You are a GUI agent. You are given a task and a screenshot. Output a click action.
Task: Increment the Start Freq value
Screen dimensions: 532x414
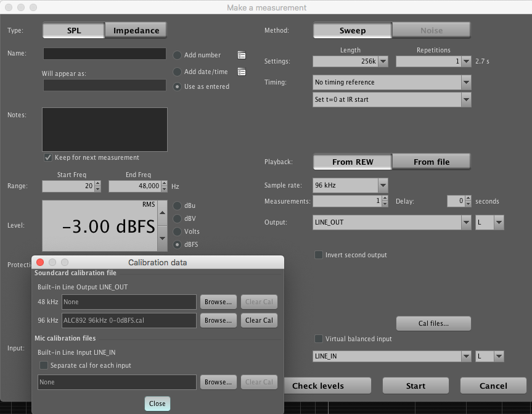pyautogui.click(x=98, y=183)
